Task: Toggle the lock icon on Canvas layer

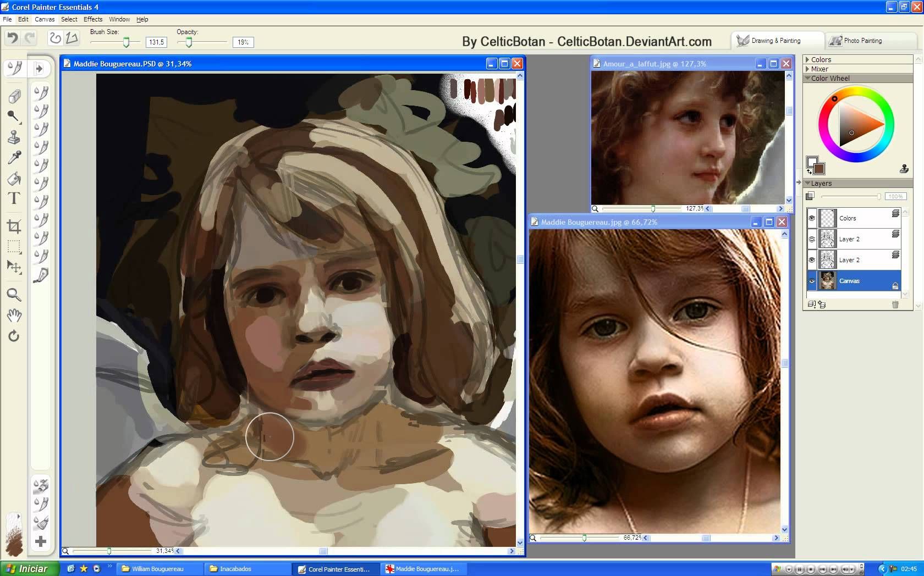Action: point(895,286)
